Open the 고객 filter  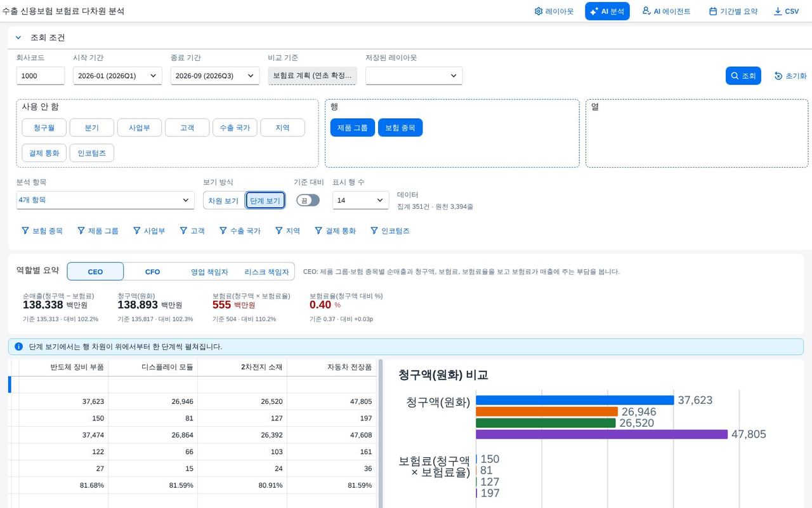click(x=192, y=231)
